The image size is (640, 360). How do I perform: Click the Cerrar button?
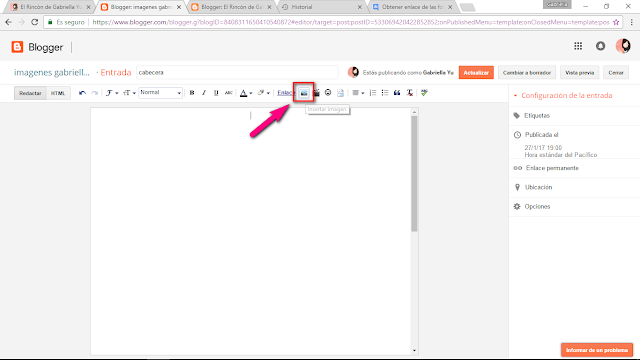point(616,73)
